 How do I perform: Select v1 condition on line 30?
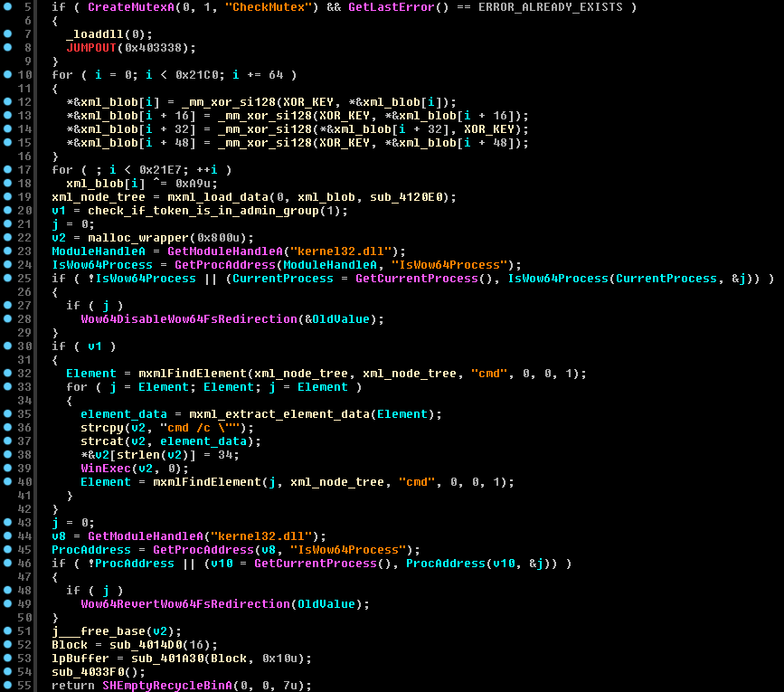click(95, 346)
